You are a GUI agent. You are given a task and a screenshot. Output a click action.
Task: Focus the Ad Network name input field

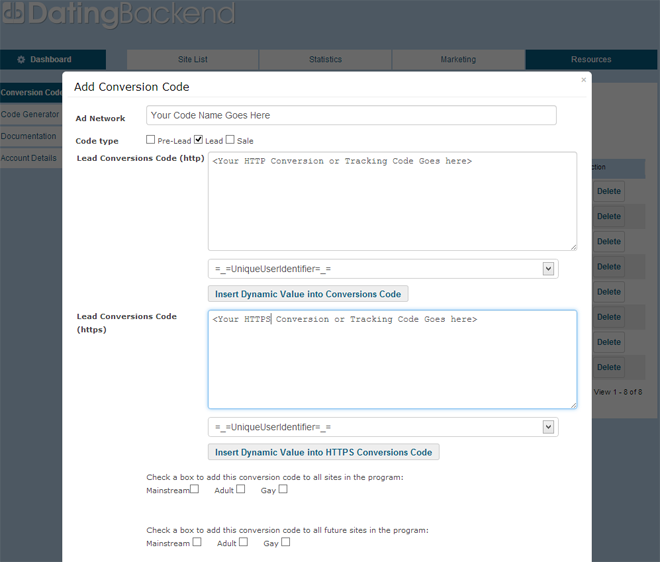coord(351,115)
